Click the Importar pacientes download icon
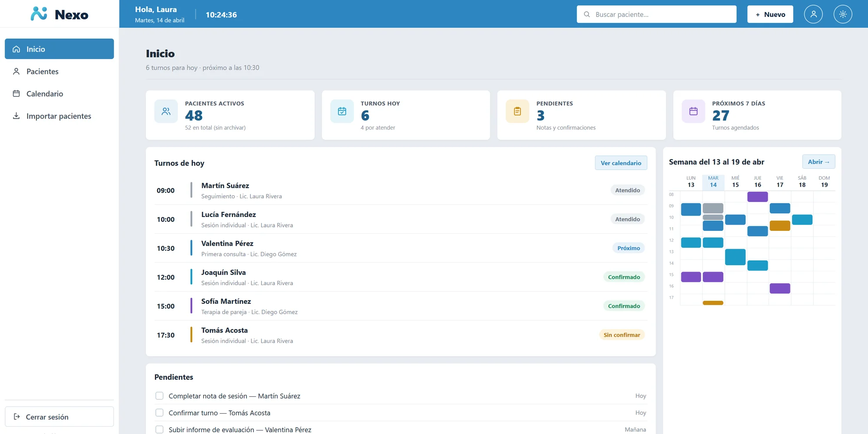Viewport: 868px width, 434px height. coord(16,116)
